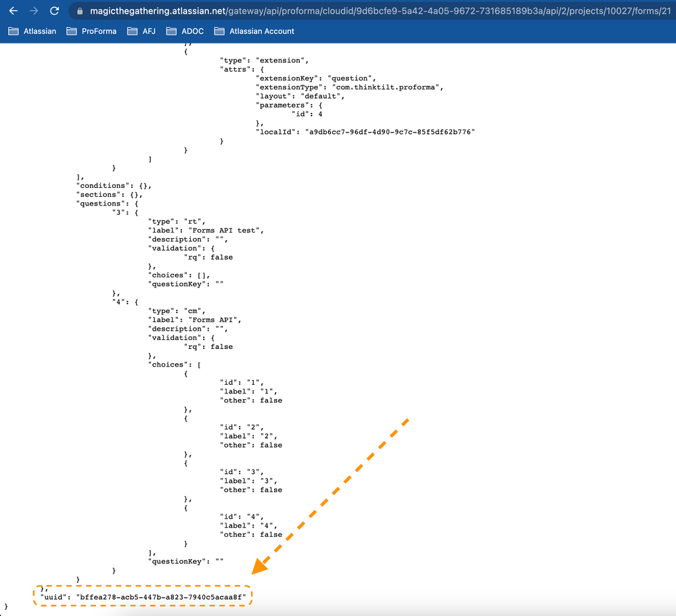Open the Atlassian Account bookmarks folder icon
This screenshot has width=676, height=616.
(218, 31)
